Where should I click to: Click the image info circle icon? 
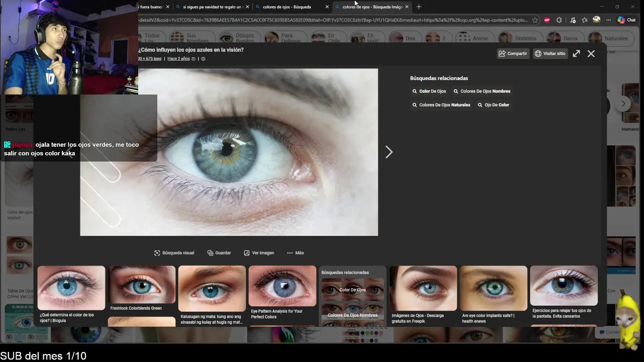click(x=203, y=59)
